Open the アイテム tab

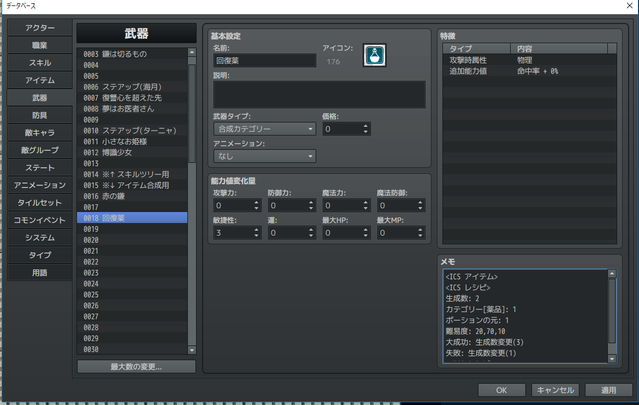(x=40, y=80)
